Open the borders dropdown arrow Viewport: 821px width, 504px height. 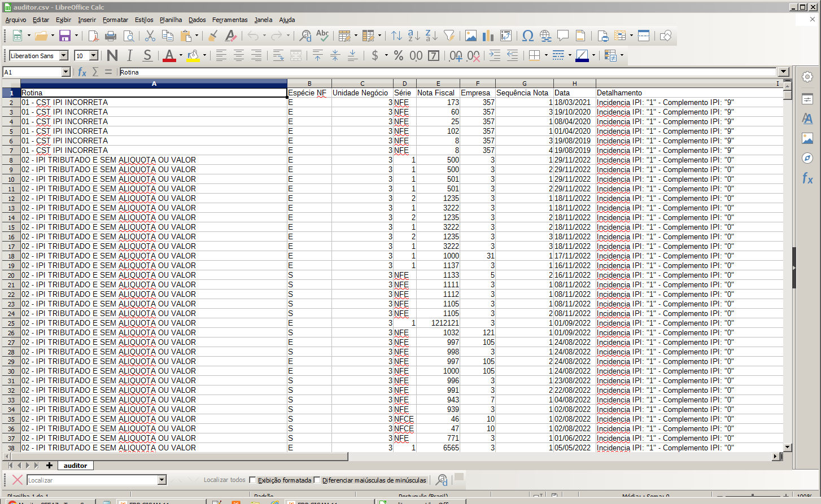(x=546, y=55)
